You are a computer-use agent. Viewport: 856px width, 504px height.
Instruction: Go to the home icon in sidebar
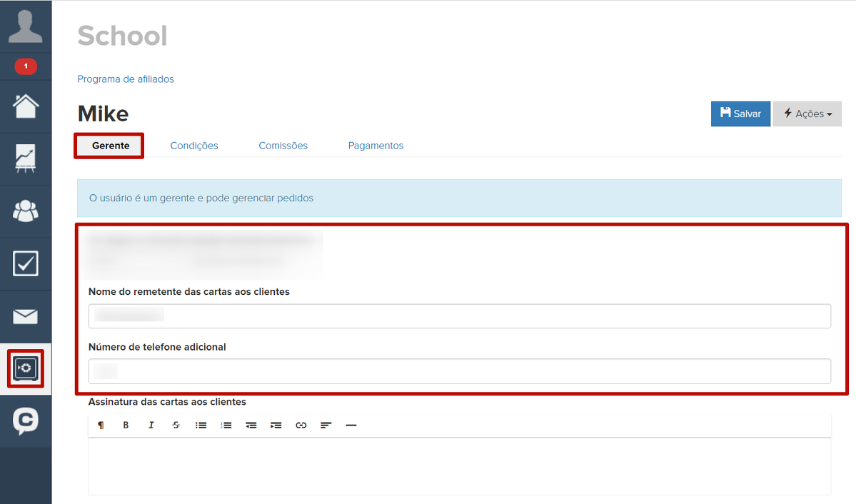(26, 106)
